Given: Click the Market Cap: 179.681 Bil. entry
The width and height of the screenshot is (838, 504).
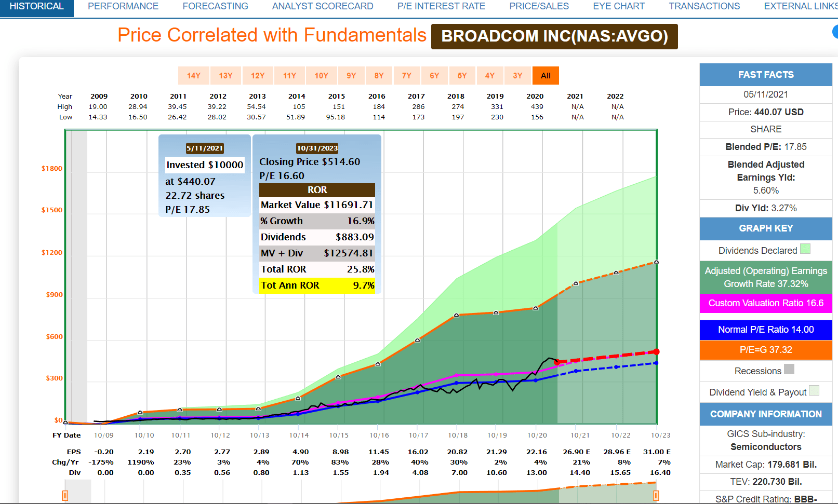Looking at the screenshot, I should [x=766, y=465].
